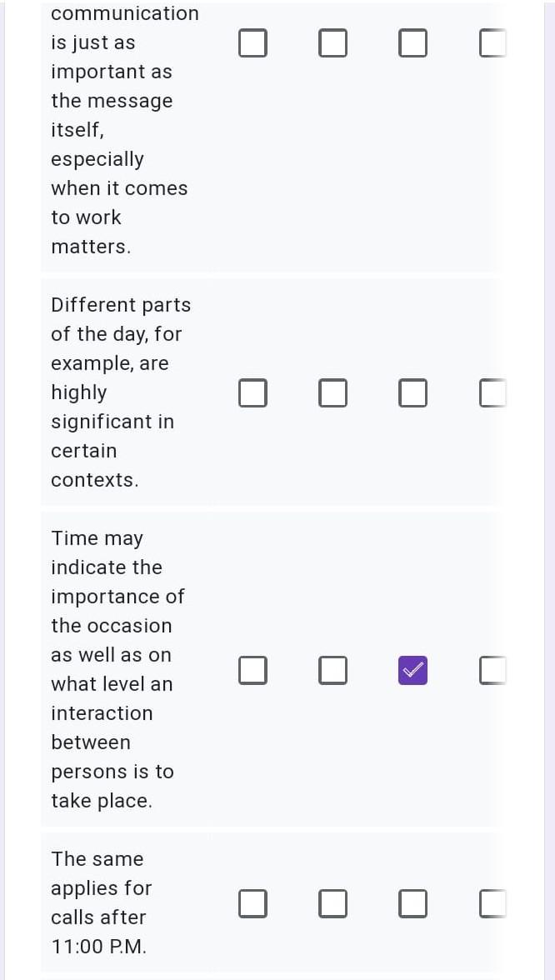
Task: Check the second checkbox for 'Different parts of the day'
Action: [333, 392]
